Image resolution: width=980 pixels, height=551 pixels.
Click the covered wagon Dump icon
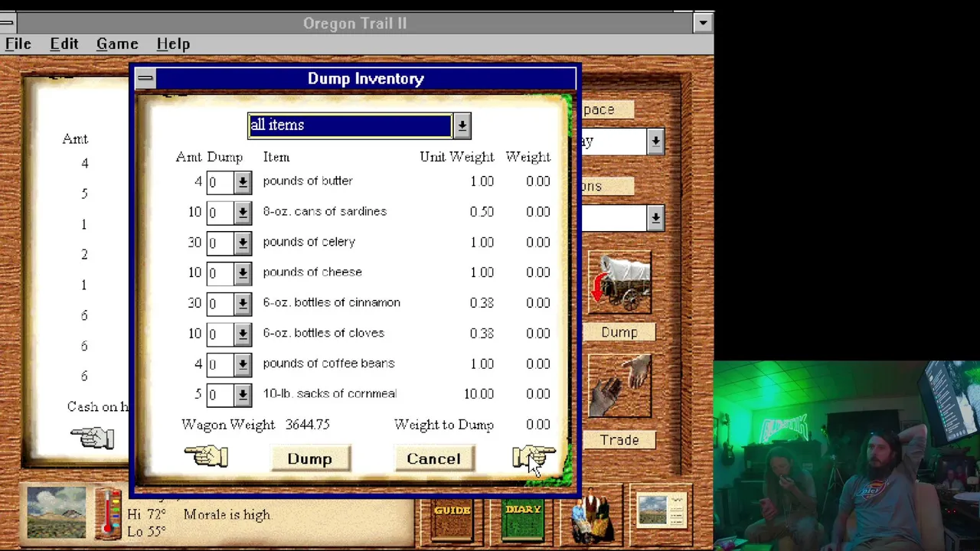(619, 283)
